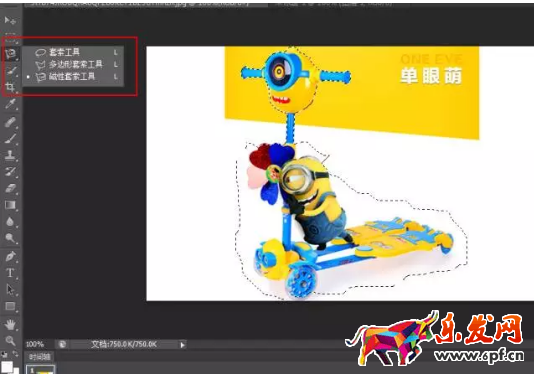The image size is (534, 376).
Task: Select the Path Selection tool
Action: point(10,289)
